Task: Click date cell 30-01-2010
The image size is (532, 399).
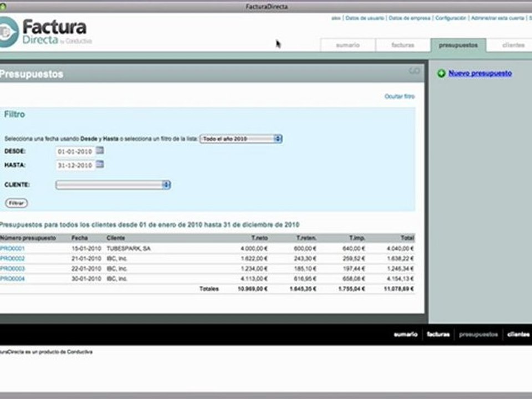Action: (x=86, y=279)
